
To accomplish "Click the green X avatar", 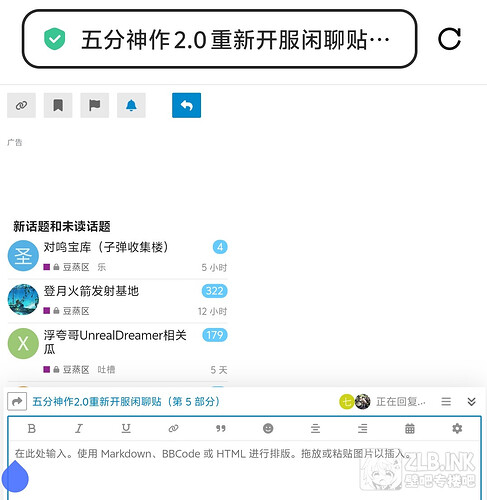I will click(x=23, y=343).
